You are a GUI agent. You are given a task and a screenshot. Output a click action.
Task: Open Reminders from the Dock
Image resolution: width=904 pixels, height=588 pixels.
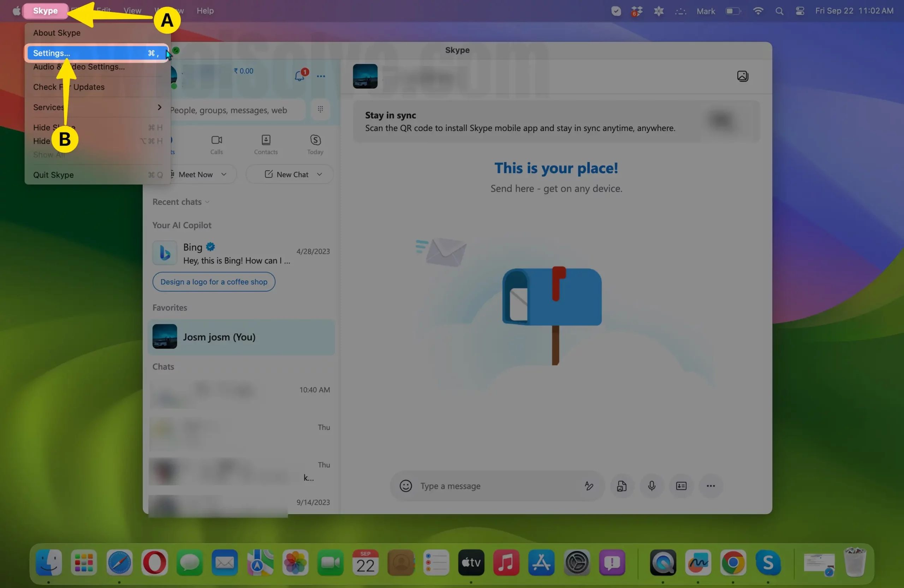pyautogui.click(x=436, y=562)
